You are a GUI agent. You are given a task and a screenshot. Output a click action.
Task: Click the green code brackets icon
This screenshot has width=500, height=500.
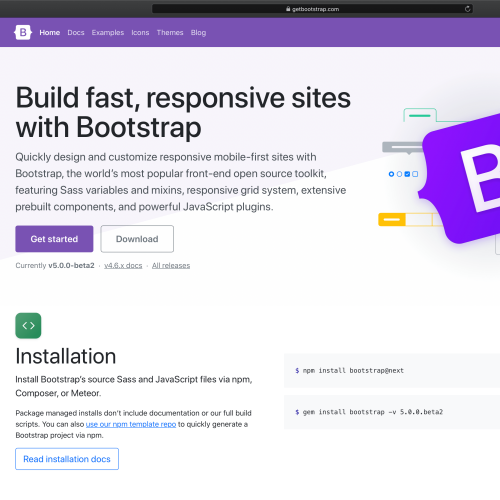coord(28,325)
